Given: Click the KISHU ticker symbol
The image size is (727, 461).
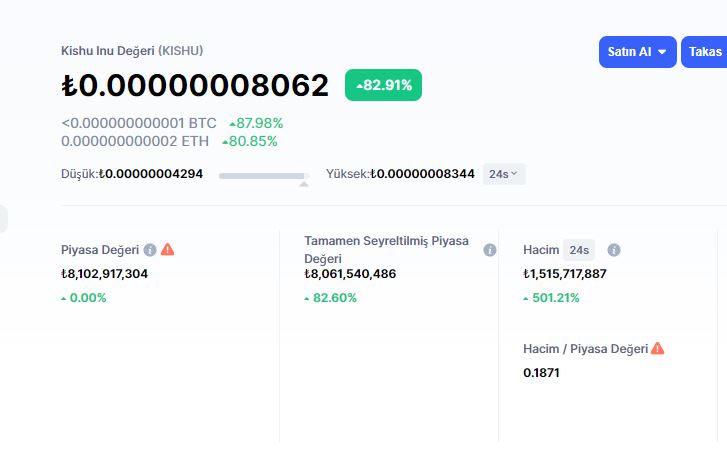Looking at the screenshot, I should pyautogui.click(x=181, y=50).
